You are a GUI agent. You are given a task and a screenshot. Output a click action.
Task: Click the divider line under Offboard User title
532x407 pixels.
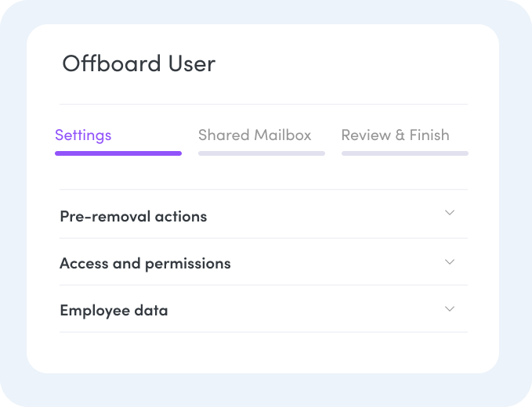pyautogui.click(x=263, y=104)
